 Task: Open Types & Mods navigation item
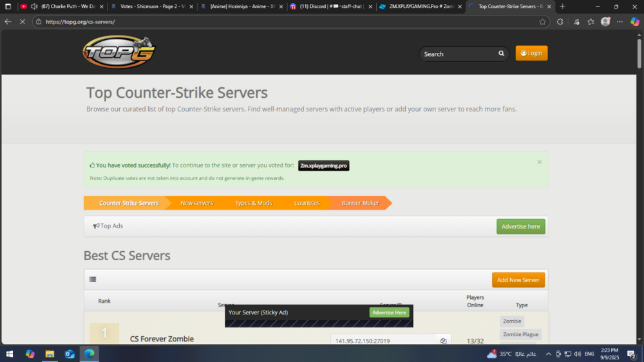pyautogui.click(x=253, y=203)
